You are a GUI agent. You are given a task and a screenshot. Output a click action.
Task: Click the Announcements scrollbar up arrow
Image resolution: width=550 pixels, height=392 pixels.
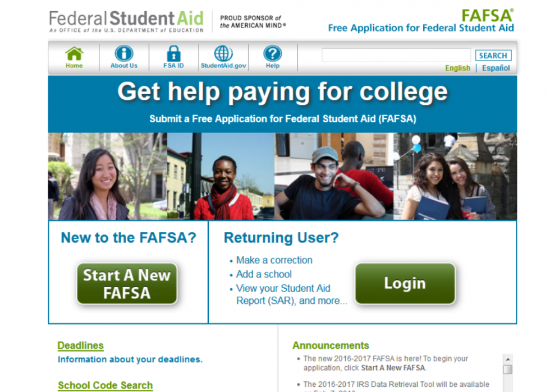point(507,359)
